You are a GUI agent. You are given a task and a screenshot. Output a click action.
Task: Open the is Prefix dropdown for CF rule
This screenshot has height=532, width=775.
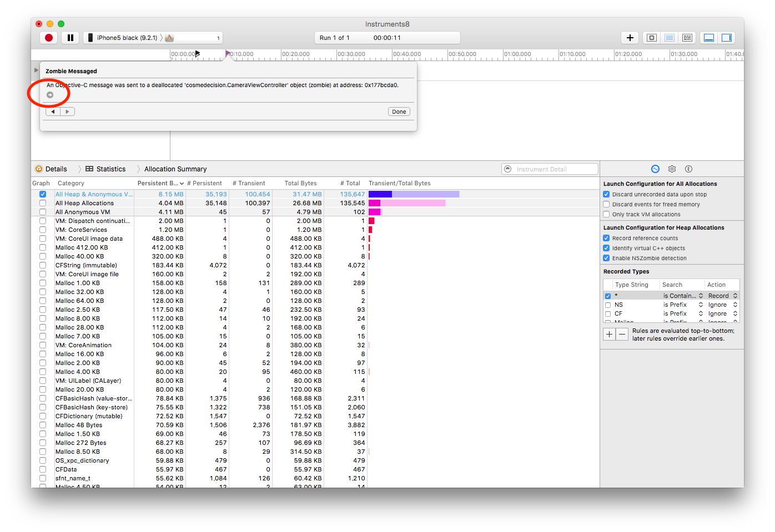point(683,313)
